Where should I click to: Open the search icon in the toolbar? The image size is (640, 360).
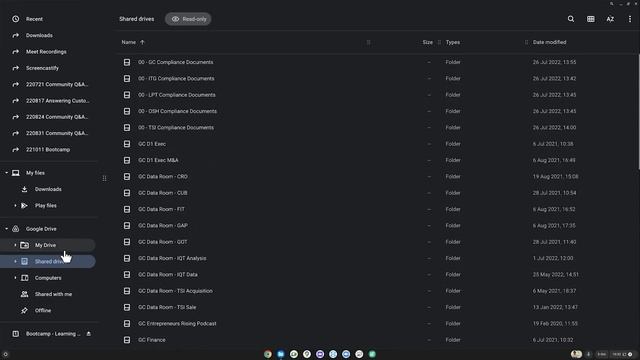coord(571,19)
